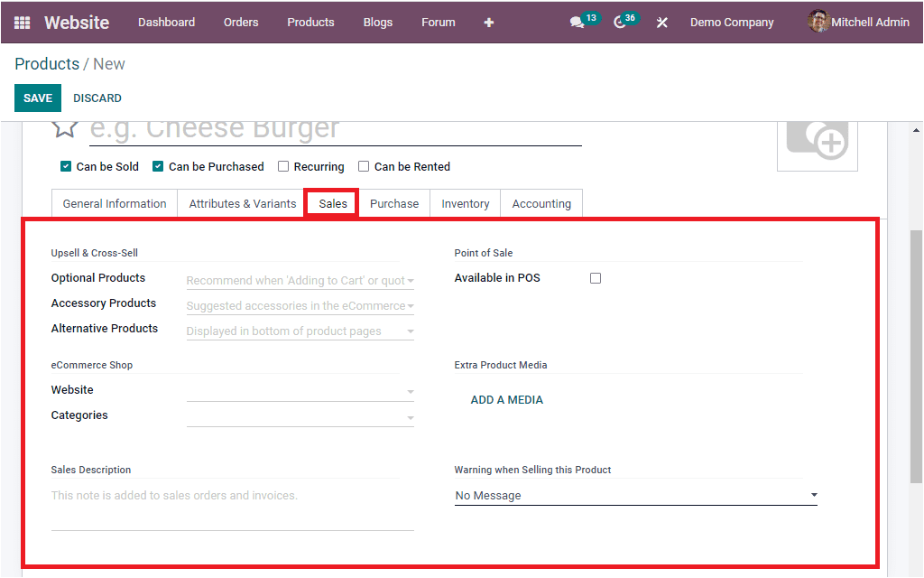Screen dimensions: 924x578
Task: Open the apps grid menu
Action: coord(20,22)
